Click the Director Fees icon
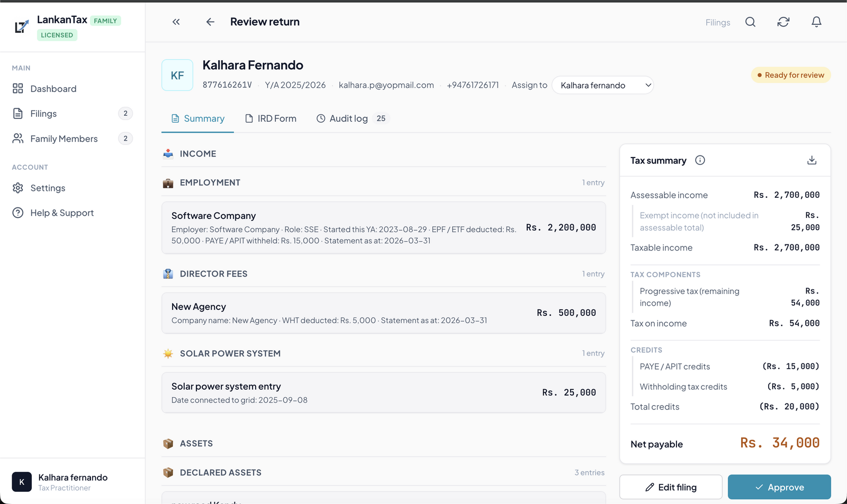Viewport: 847px width, 504px height. pos(168,274)
